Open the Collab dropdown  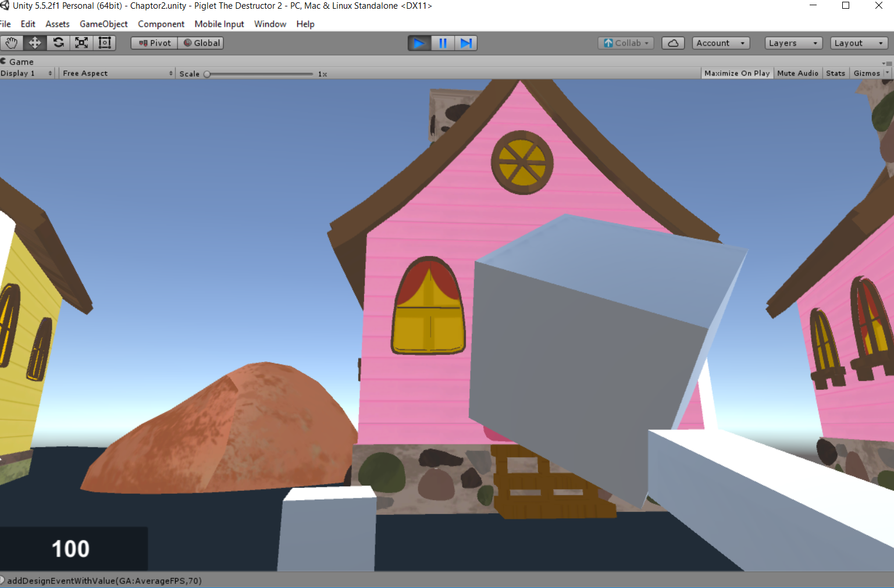tap(626, 43)
